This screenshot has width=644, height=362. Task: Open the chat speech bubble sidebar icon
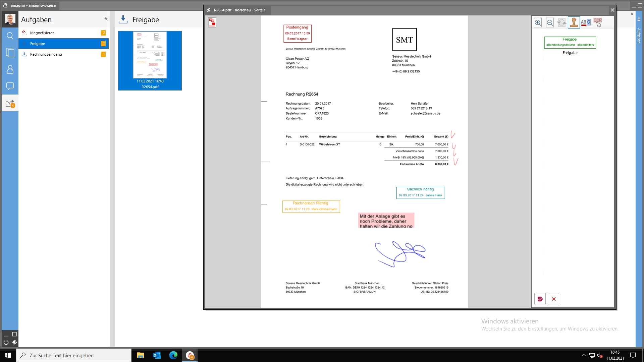click(x=10, y=86)
